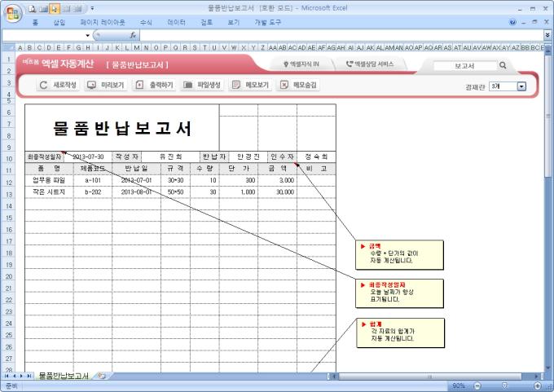This screenshot has width=554, height=392.
Task: Select product code a-101 cell
Action: [93, 180]
